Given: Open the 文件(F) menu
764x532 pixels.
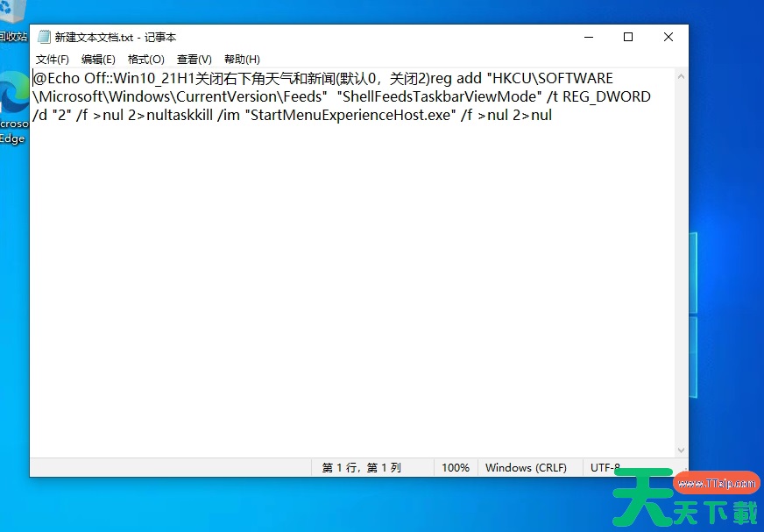Looking at the screenshot, I should (52, 59).
